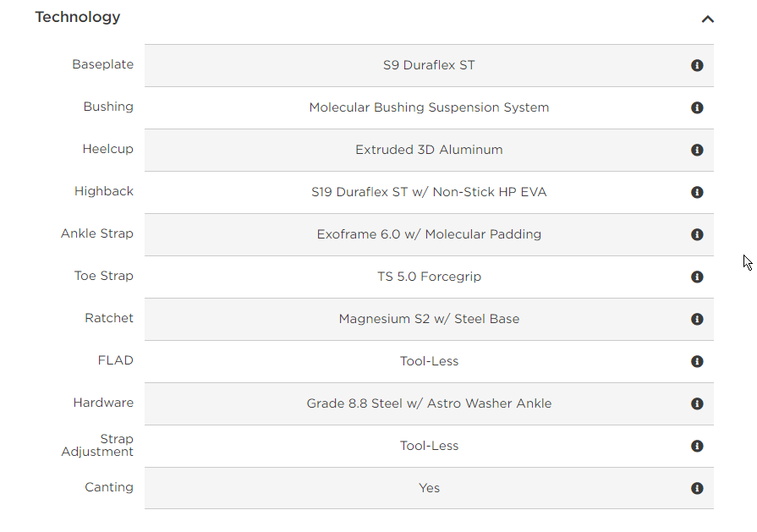Viewport: 757px width, 532px height.
Task: Show info for Highback S19 Duraflex ST
Action: click(697, 192)
